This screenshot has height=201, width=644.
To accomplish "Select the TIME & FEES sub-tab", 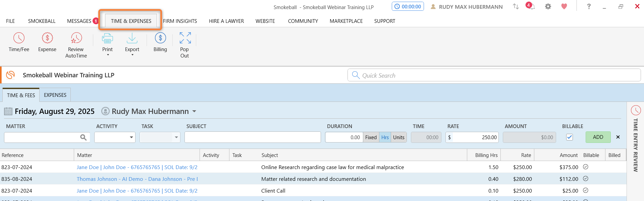I will 21,95.
